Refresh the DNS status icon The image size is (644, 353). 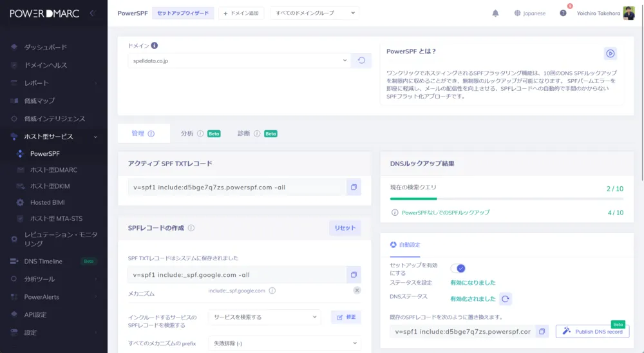coord(506,299)
